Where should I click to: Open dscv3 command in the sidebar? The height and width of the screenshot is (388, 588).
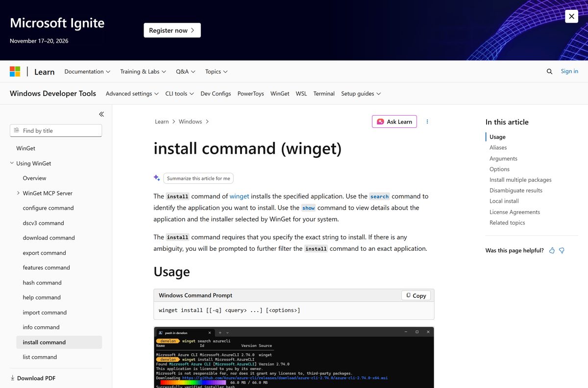(x=43, y=223)
